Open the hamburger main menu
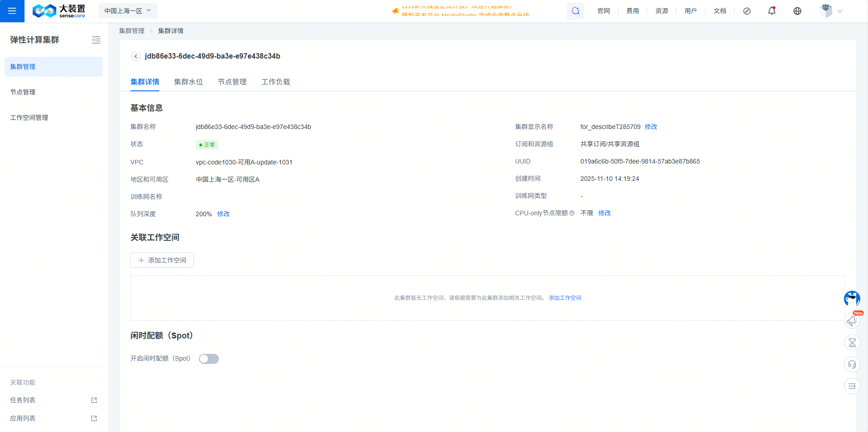Viewport: 868px width, 432px height. click(12, 11)
